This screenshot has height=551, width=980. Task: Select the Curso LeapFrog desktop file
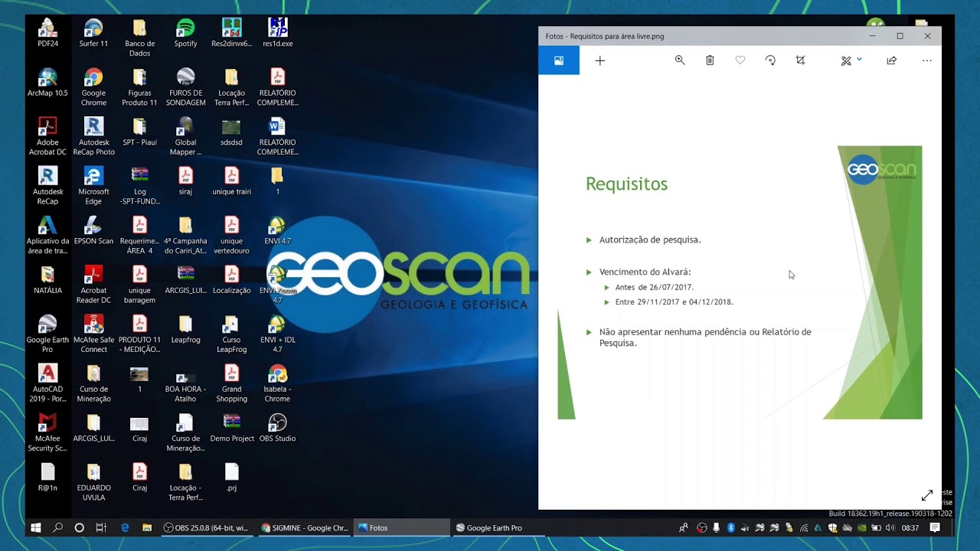pos(231,334)
